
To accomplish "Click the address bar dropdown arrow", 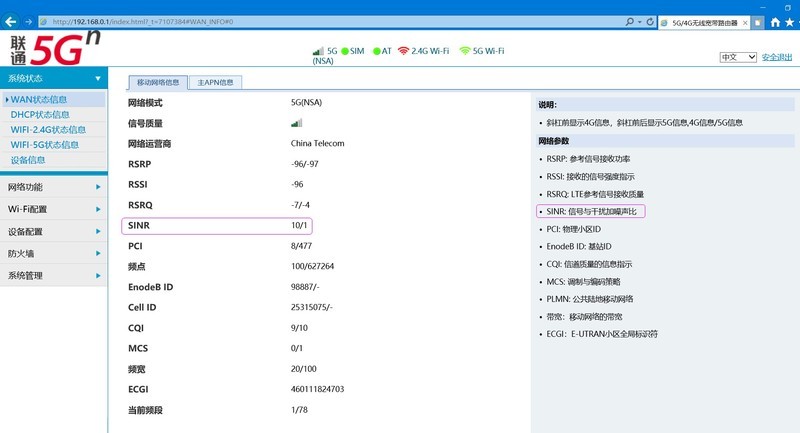I will pos(640,22).
